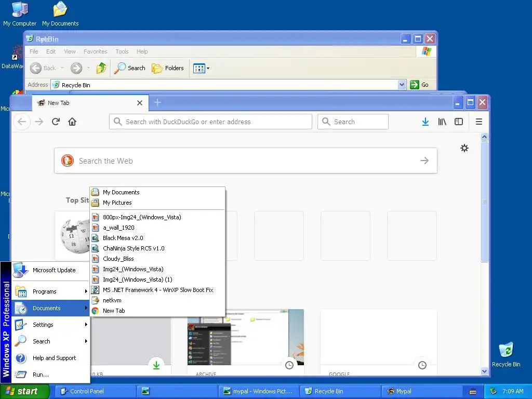
Task: Expand Settings in Start menu
Action: pyautogui.click(x=50, y=325)
